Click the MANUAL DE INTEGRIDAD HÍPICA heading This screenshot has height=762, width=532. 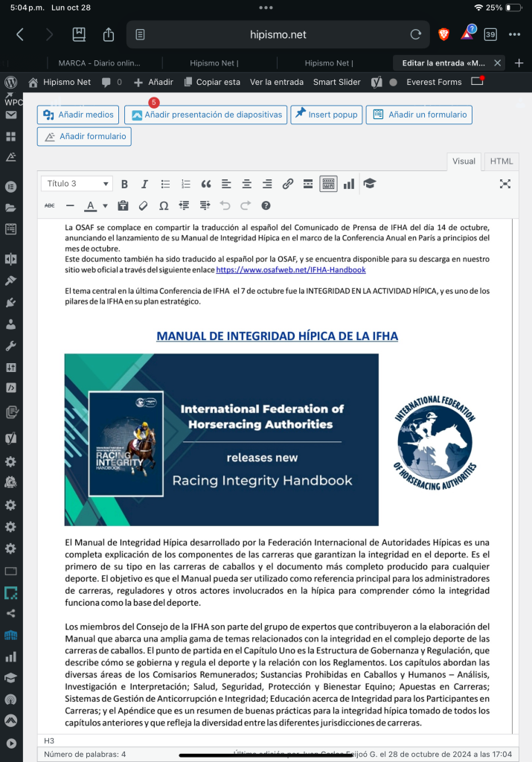click(x=278, y=336)
